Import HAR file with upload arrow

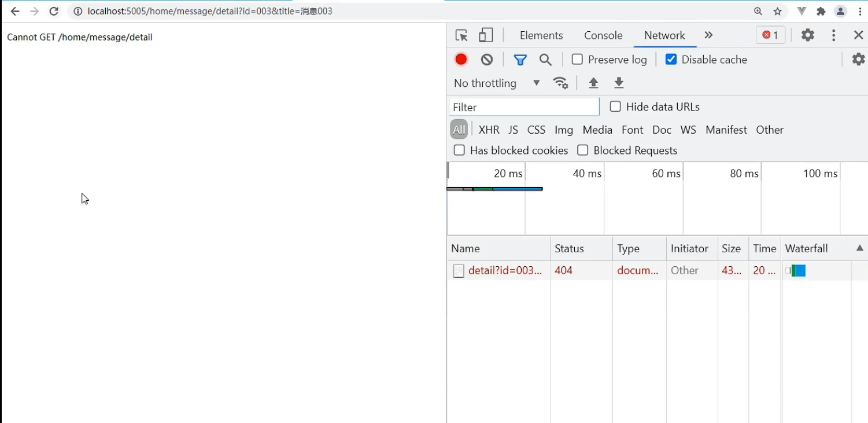click(x=593, y=83)
